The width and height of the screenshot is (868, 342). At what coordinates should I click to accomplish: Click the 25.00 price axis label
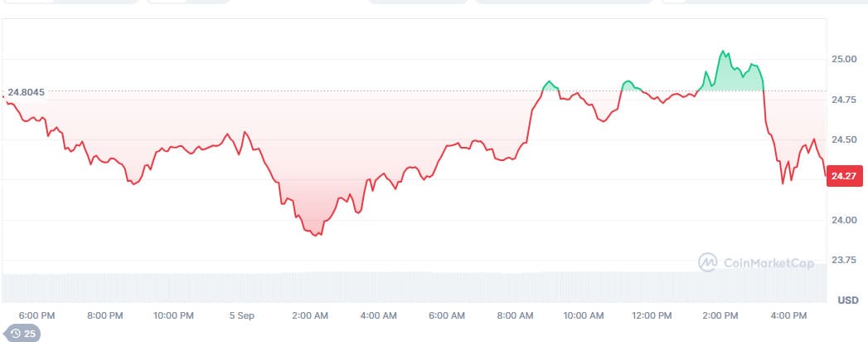tap(845, 59)
